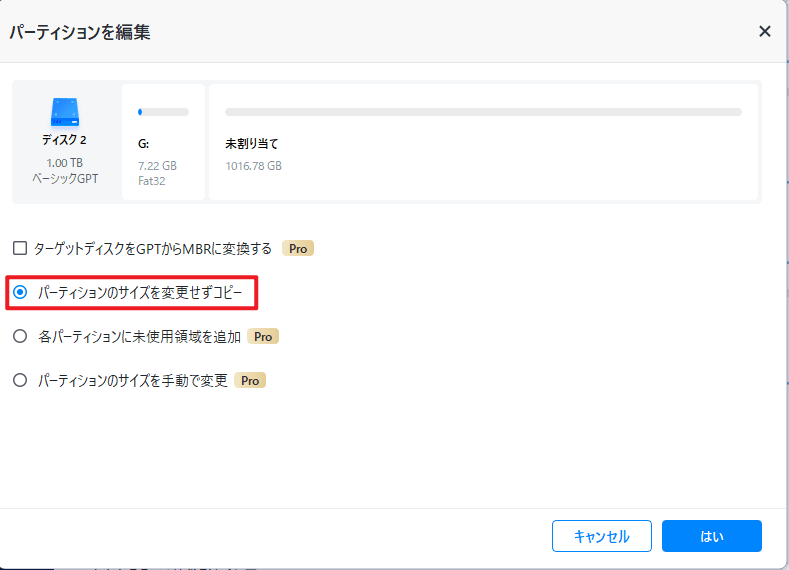Select the G: partition usage bar
Image resolution: width=789 pixels, height=570 pixels.
point(164,112)
